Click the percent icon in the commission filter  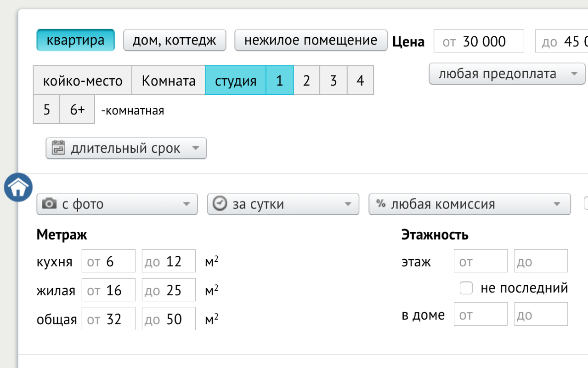[x=382, y=204]
